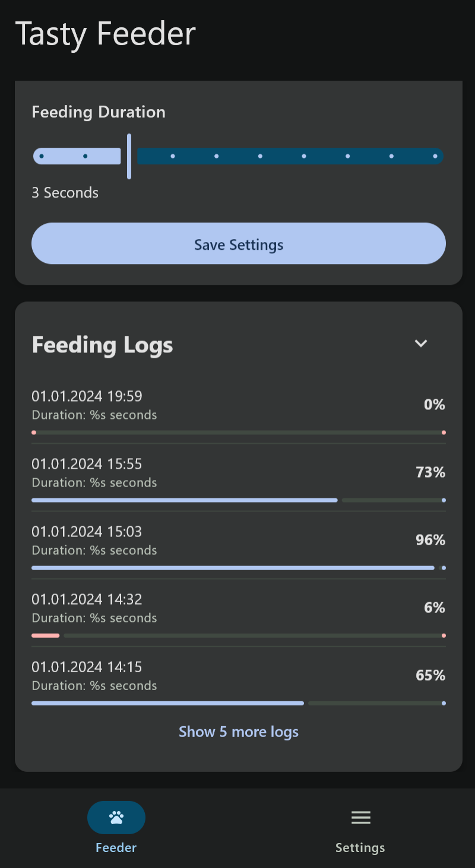Show 5 more logs

239,732
